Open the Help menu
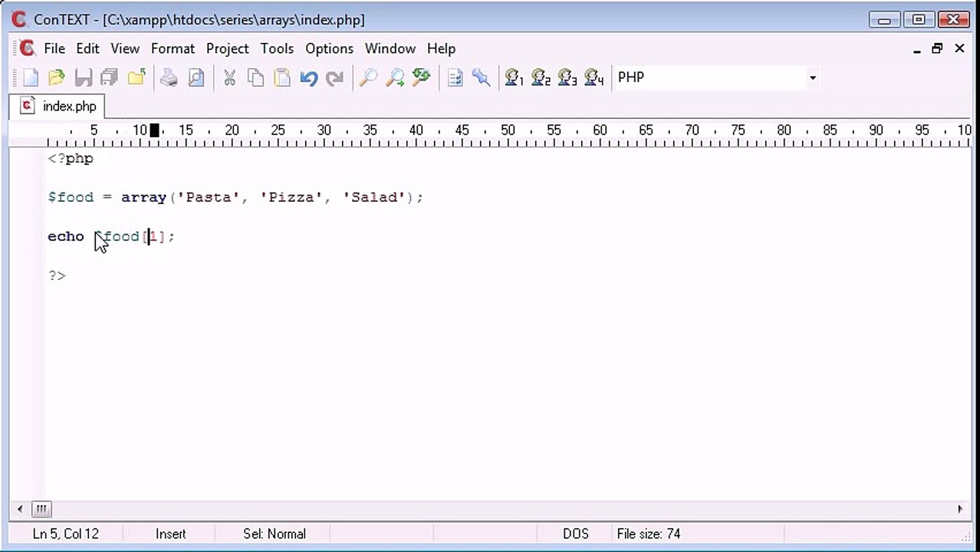 (441, 48)
